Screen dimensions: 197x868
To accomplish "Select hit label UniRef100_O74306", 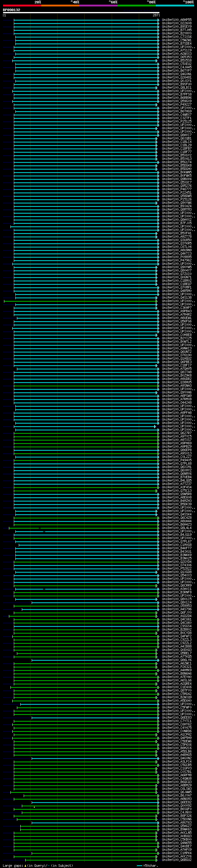I will pos(177,565).
